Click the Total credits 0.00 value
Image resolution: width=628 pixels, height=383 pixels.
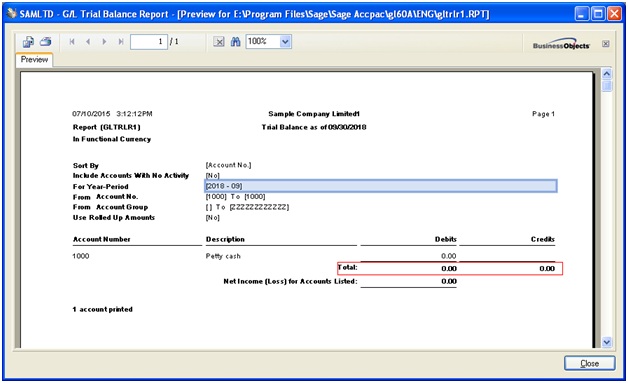point(547,268)
